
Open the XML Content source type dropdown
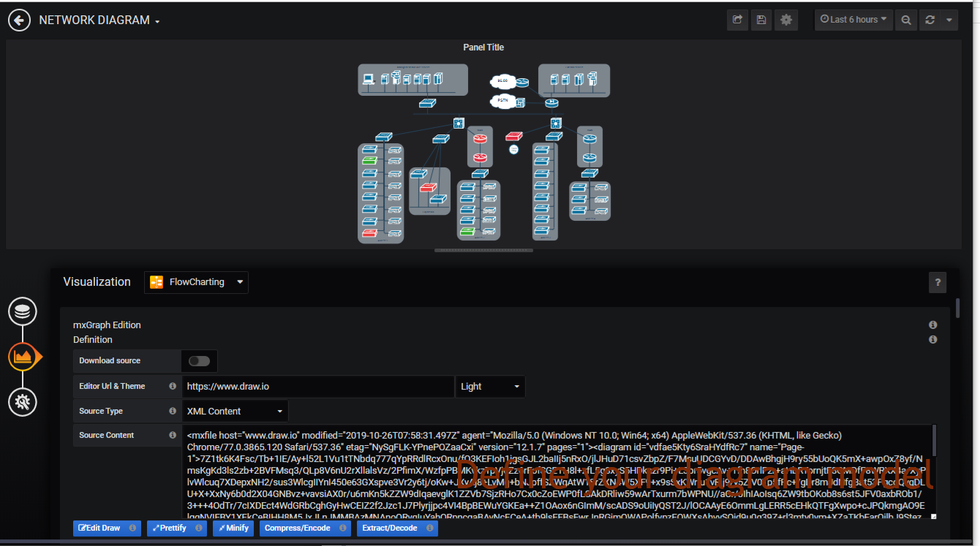click(235, 412)
